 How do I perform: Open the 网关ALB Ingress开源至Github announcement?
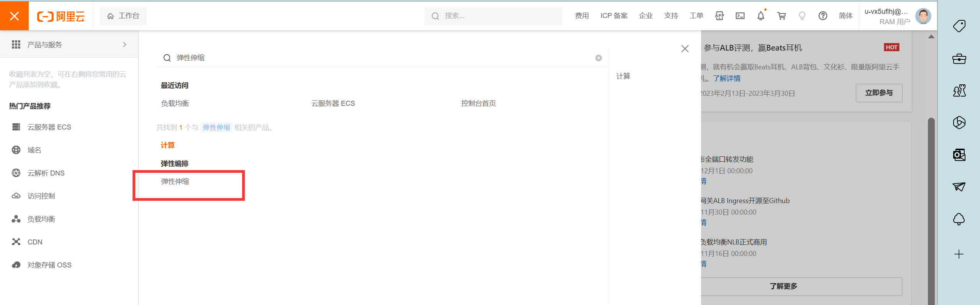coord(745,200)
